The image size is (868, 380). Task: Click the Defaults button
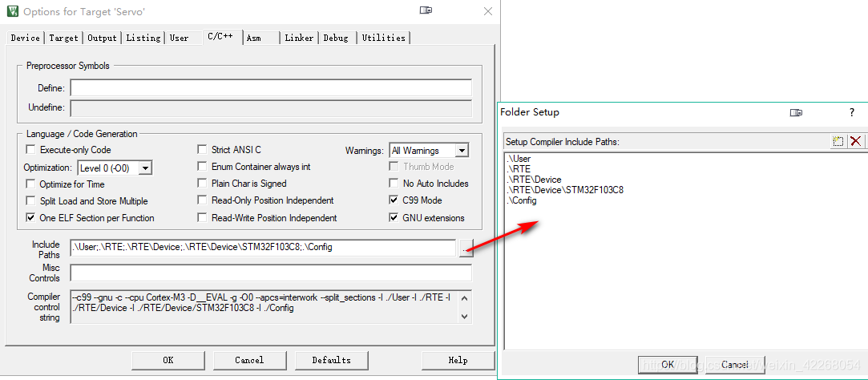[x=331, y=360]
